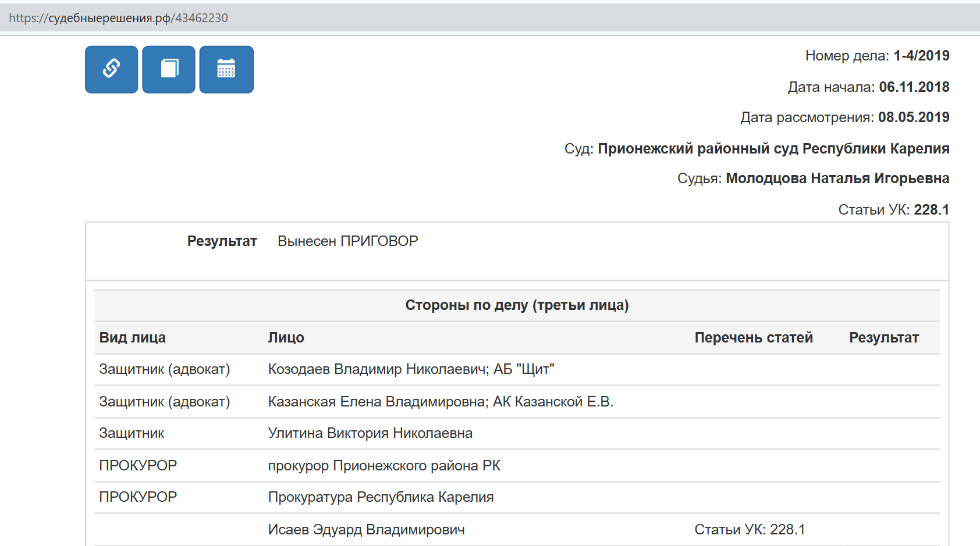Viewport: 980px width, 546px height.
Task: Click the blue chain link icon button
Action: click(x=111, y=69)
